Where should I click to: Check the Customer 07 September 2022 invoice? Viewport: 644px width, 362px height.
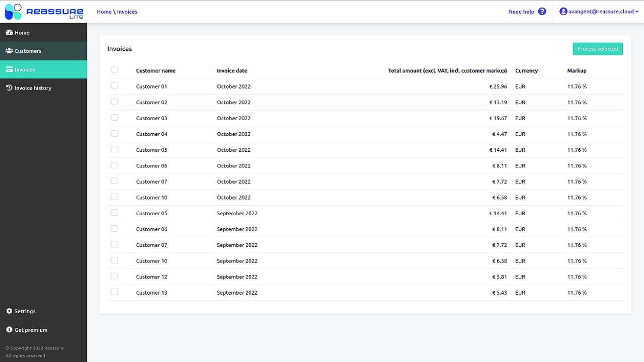114,244
